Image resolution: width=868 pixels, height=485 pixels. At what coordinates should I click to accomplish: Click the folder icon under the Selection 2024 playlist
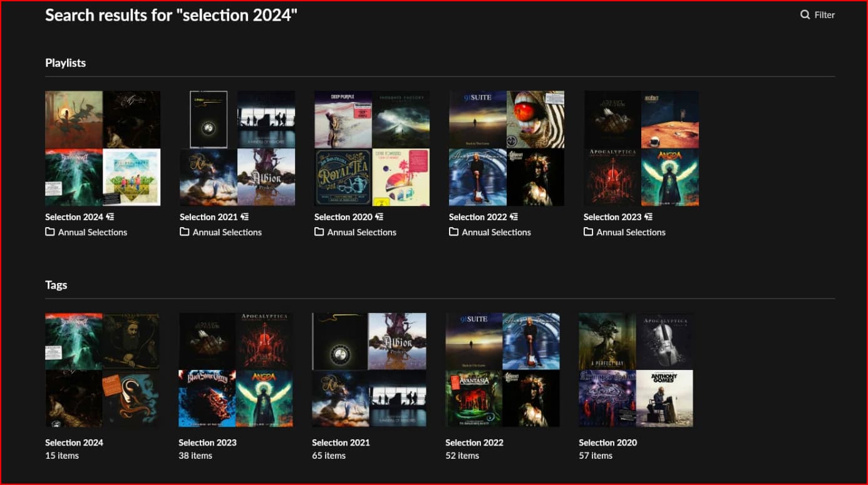click(50, 232)
